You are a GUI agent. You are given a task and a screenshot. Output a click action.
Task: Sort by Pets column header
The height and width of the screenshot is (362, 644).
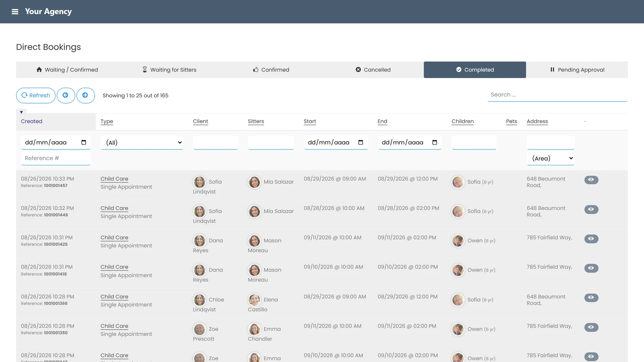(x=512, y=121)
